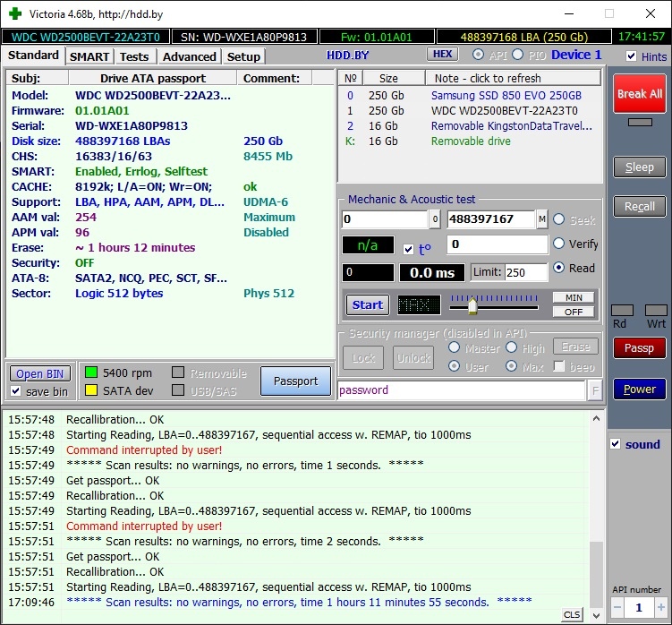
Task: Click the Passport button
Action: [x=295, y=381]
